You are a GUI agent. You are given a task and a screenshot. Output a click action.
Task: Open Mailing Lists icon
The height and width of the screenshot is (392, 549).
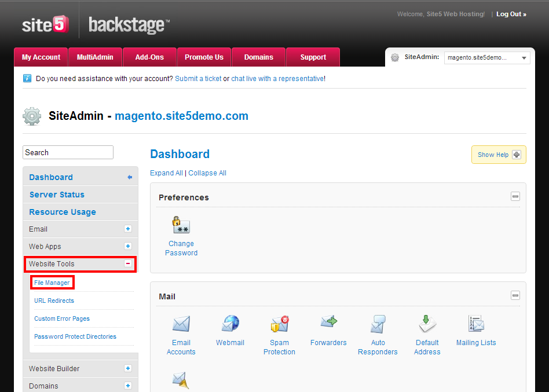coord(476,323)
